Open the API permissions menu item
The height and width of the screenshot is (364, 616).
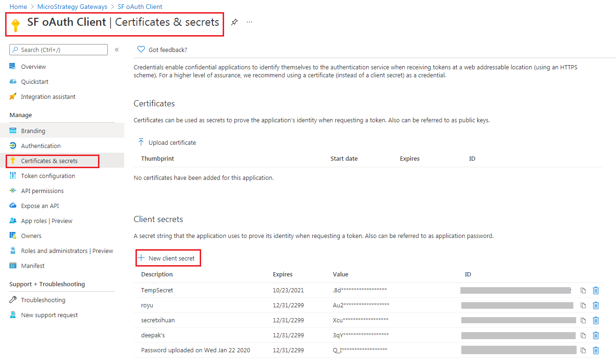[x=42, y=191]
